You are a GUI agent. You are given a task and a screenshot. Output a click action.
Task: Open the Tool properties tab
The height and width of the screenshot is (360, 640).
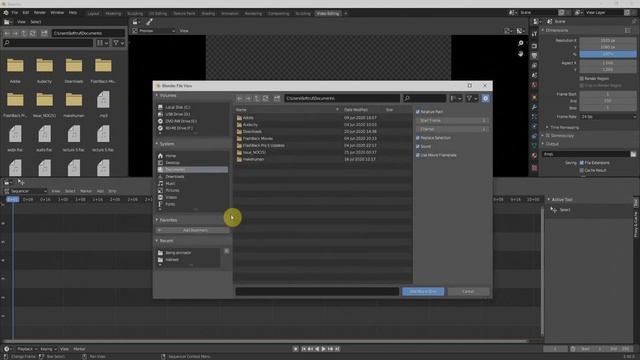(534, 34)
